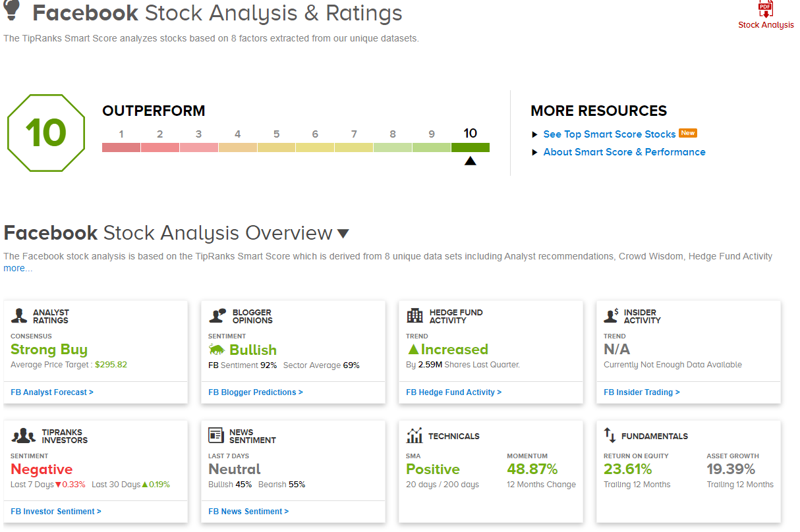The width and height of the screenshot is (800, 532).
Task: Click the Stock Analysis red label
Action: 766,25
